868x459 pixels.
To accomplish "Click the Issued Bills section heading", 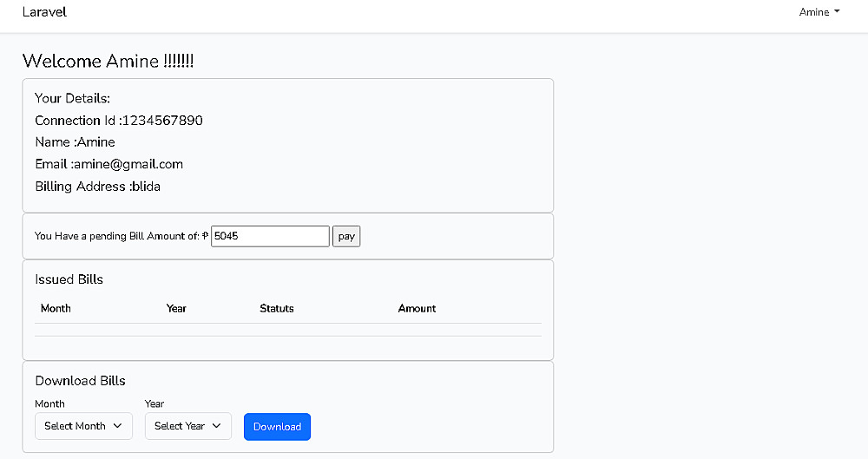I will tap(69, 279).
